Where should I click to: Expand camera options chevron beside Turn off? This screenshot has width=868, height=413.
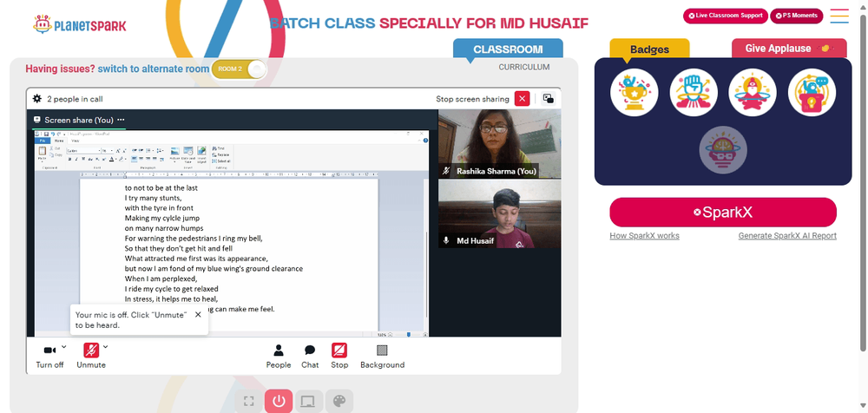[63, 347]
